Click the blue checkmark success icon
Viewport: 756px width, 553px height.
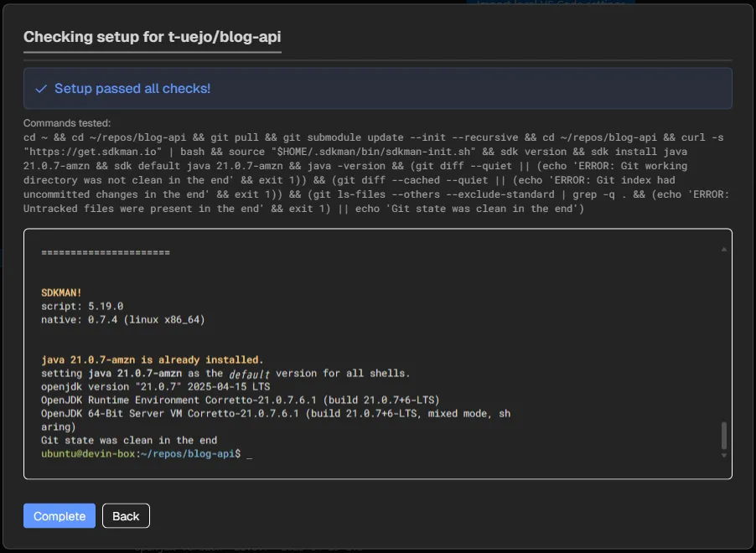tap(40, 88)
